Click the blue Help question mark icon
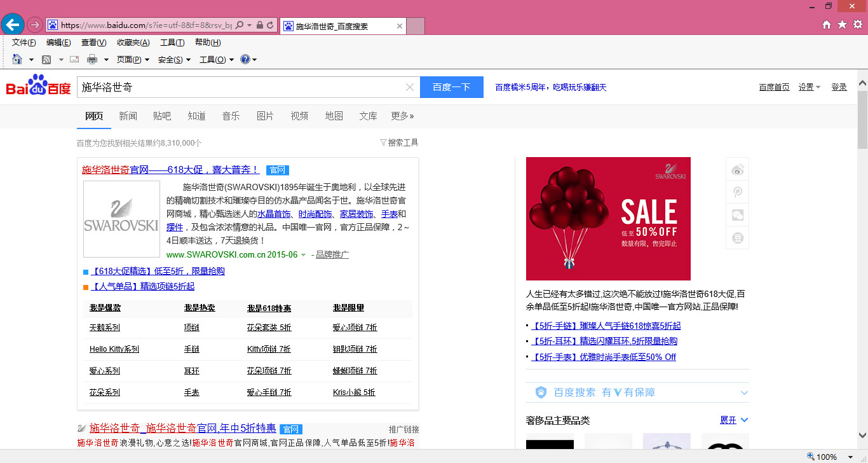Screen dimensions: 868x463 (x=245, y=60)
